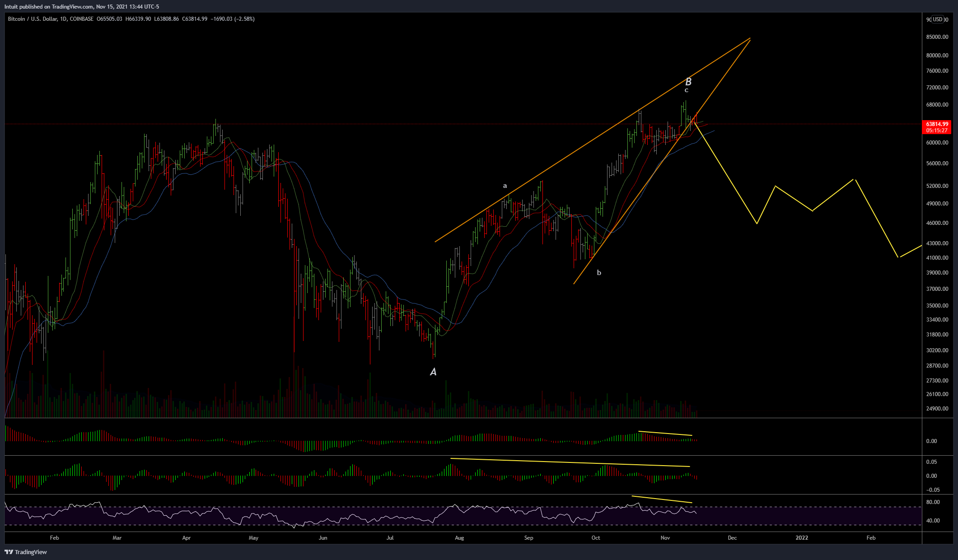Click the 76000.00 price axis label
Viewport: 958px width, 560px height.
pyautogui.click(x=937, y=71)
